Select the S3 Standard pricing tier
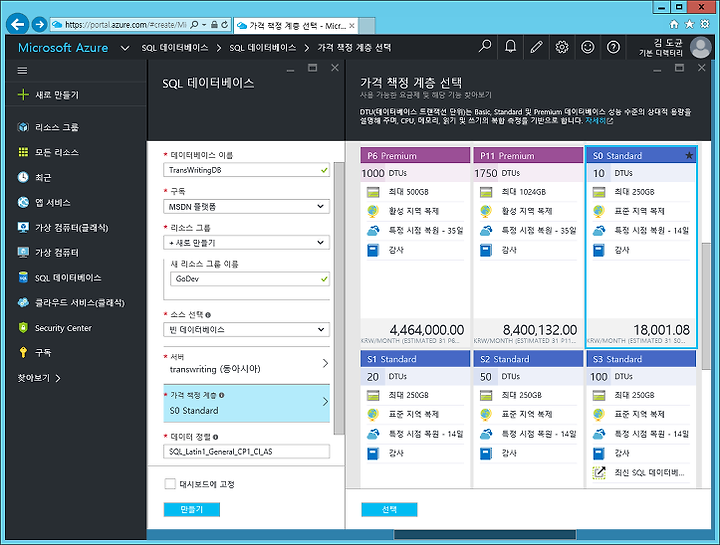 [x=641, y=418]
